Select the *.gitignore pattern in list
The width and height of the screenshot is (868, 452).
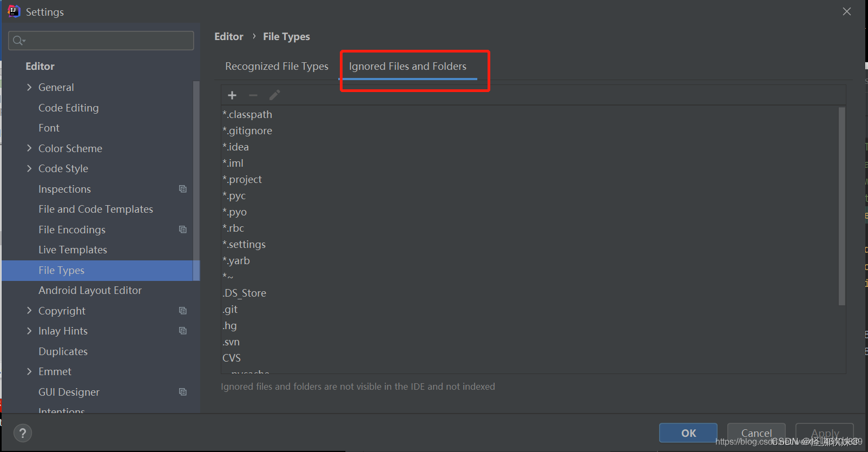[x=248, y=131]
